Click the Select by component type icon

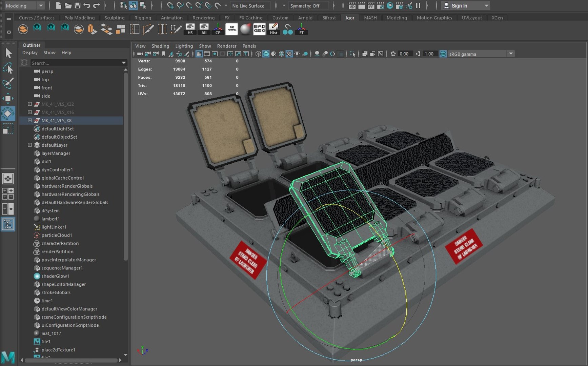pyautogui.click(x=143, y=5)
